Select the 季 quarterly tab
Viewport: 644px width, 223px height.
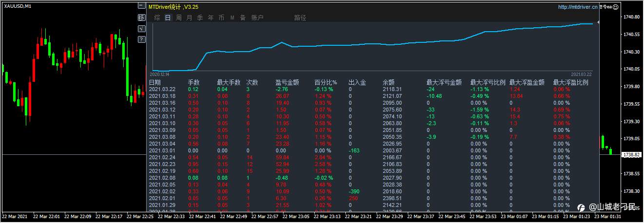pos(200,18)
